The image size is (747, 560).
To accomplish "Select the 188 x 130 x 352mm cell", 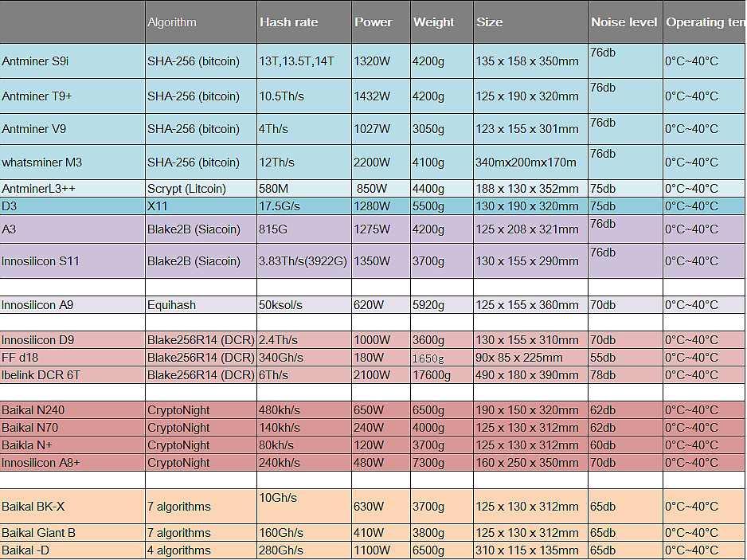I will 530,189.
